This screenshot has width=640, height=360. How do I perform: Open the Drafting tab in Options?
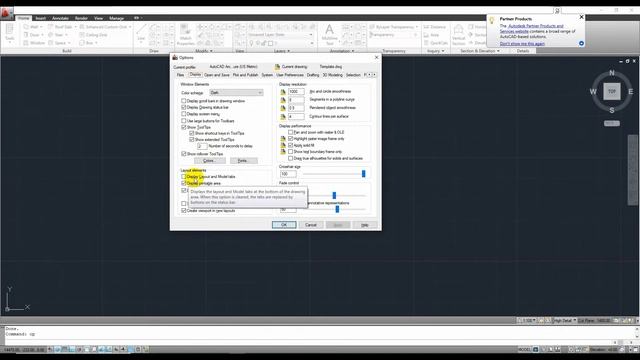point(313,75)
